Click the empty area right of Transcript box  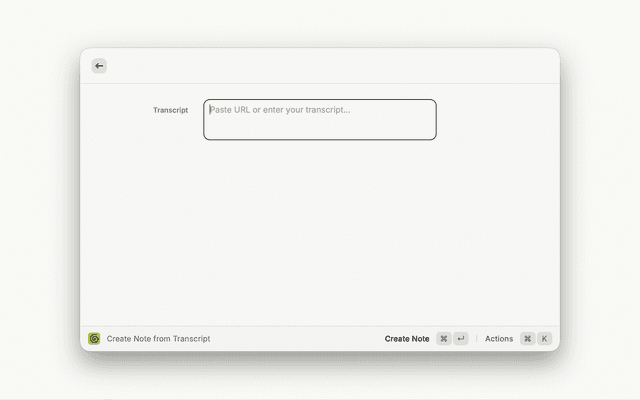point(495,119)
